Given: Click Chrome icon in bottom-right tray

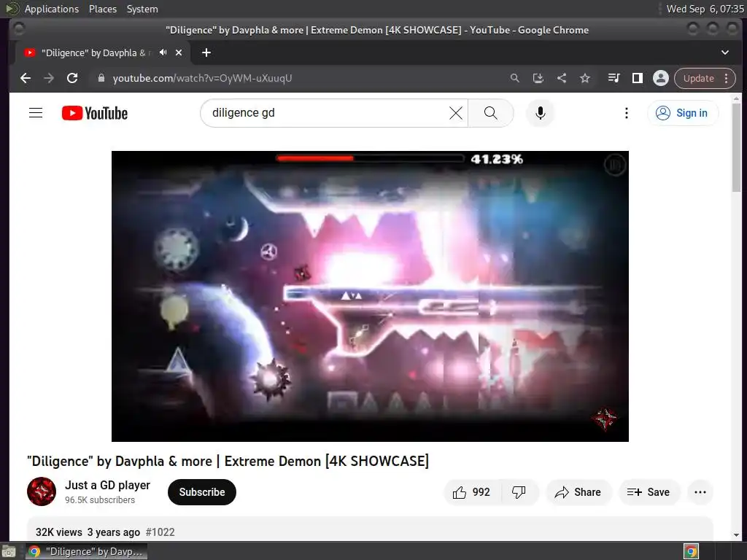Looking at the screenshot, I should pyautogui.click(x=692, y=551).
